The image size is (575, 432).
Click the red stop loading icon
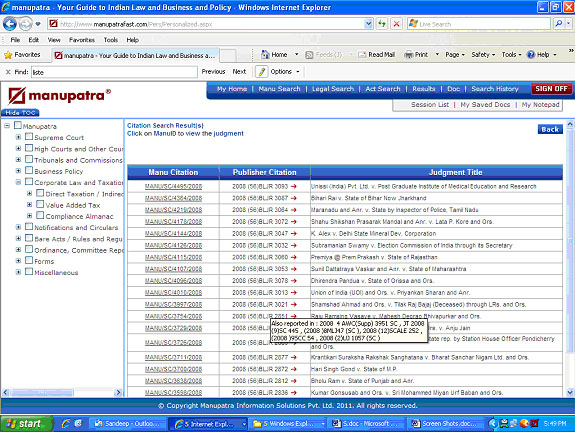(x=396, y=24)
